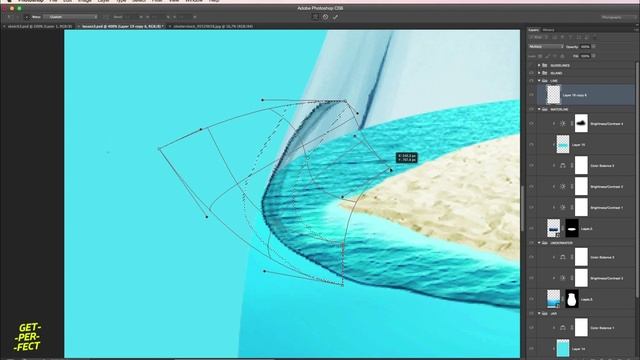Switch to the shutterstock jpg document tab
640x360 pixels.
[x=213, y=26]
